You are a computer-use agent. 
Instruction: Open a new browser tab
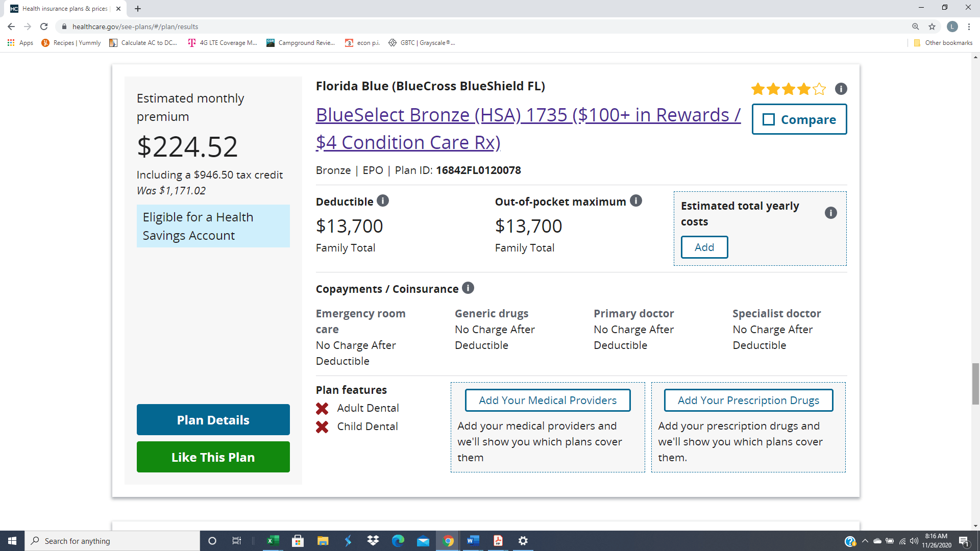pos(138,9)
